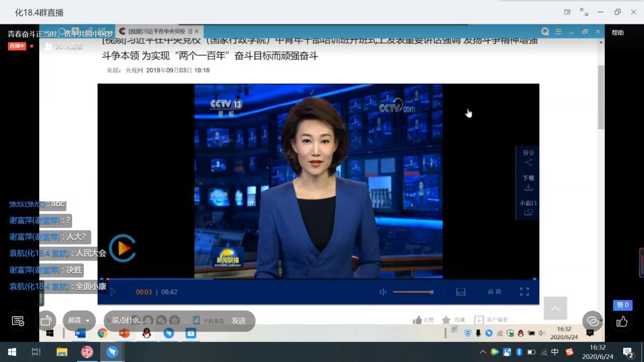Click the shared screen's Windows start icon
Viewport: 644px width, 362px height.
click(50, 333)
